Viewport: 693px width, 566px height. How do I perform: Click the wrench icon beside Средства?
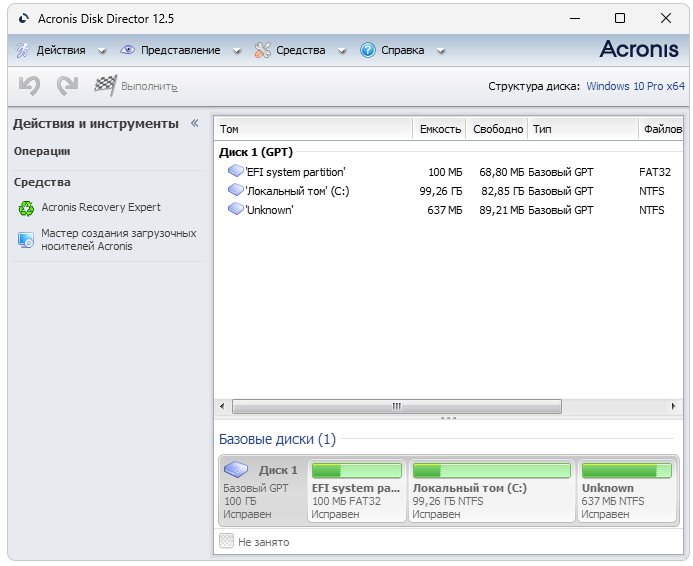[263, 50]
